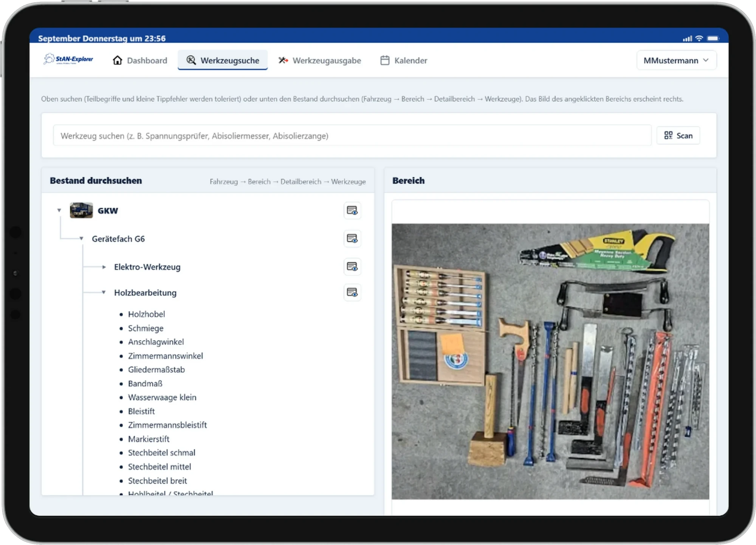
Task: Select the GKW vehicle label
Action: pos(108,211)
